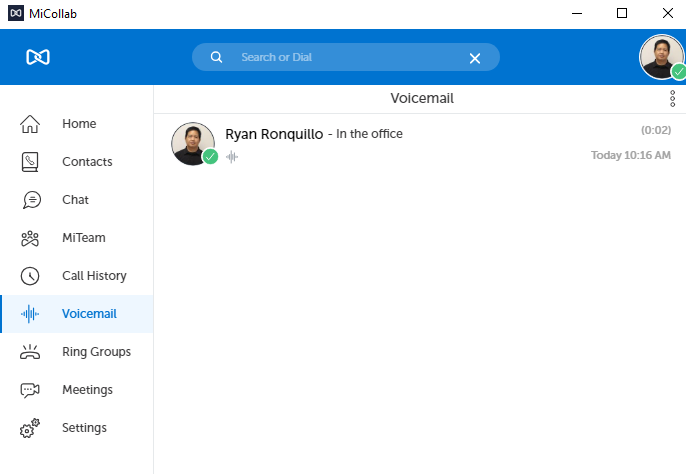Click the Chat bubble icon
Viewport: 686px width, 474px height.
[31, 200]
